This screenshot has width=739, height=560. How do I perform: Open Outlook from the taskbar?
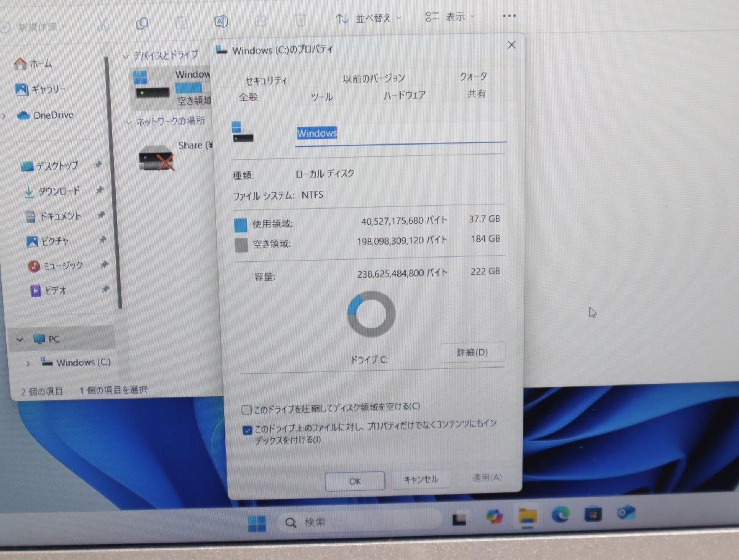click(x=626, y=513)
